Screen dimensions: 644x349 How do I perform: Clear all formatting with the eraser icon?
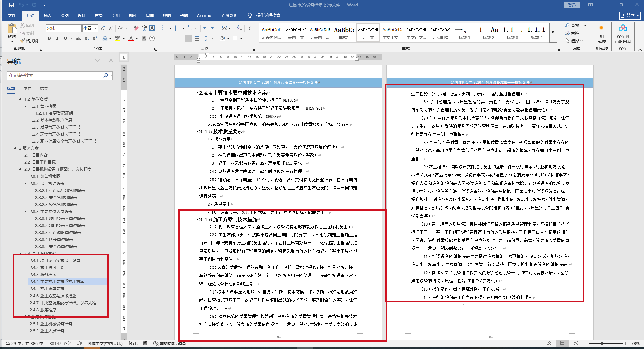136,28
